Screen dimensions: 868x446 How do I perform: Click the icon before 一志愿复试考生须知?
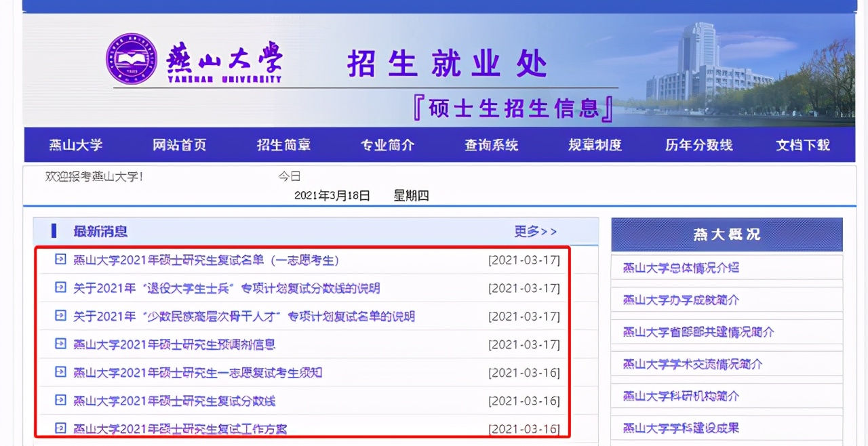pyautogui.click(x=60, y=372)
